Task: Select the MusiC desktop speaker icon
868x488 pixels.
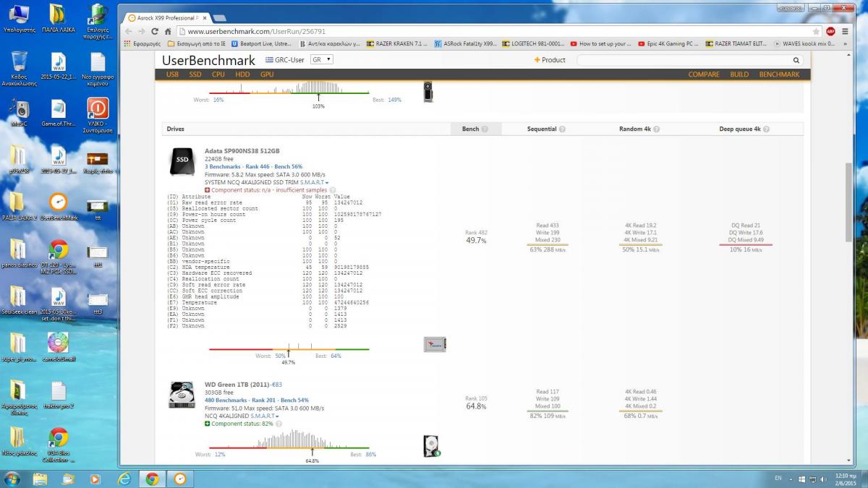Action: 20,114
